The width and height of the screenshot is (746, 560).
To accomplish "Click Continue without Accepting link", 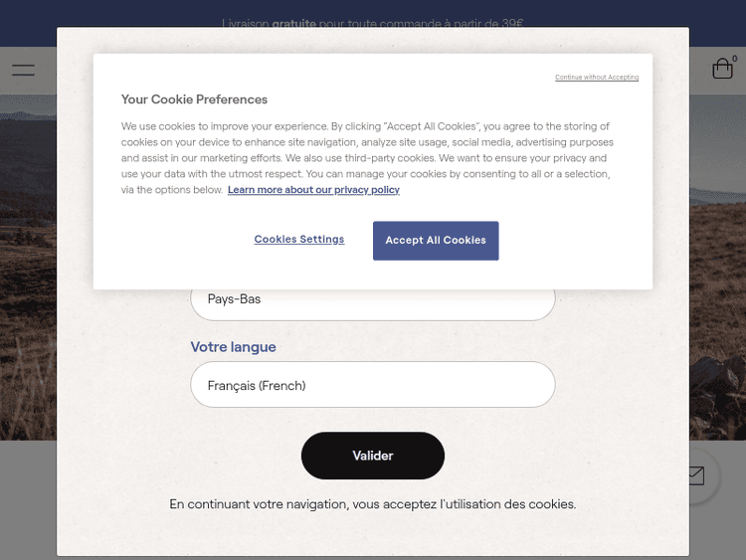I will pos(597,78).
